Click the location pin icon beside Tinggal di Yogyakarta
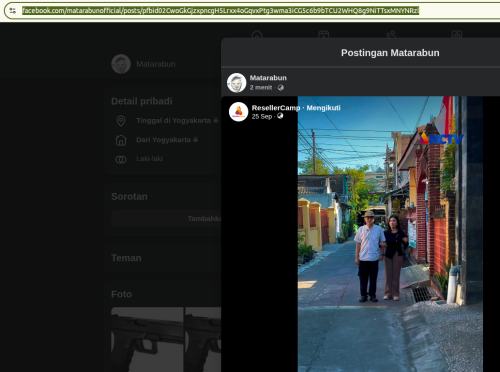 pyautogui.click(x=121, y=121)
